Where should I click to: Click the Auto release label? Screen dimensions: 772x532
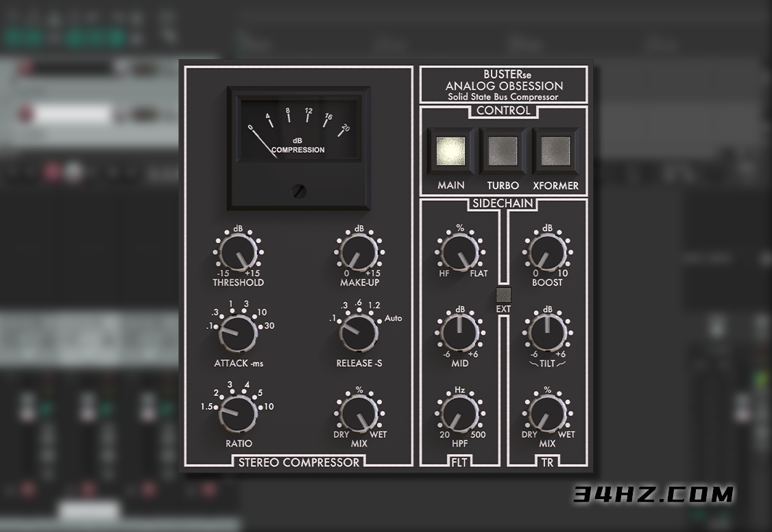click(394, 318)
